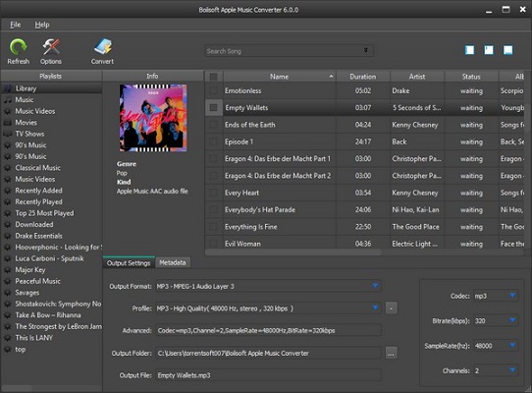Check the Emotionless song checkbox
Image resolution: width=532 pixels, height=393 pixels.
coord(213,90)
